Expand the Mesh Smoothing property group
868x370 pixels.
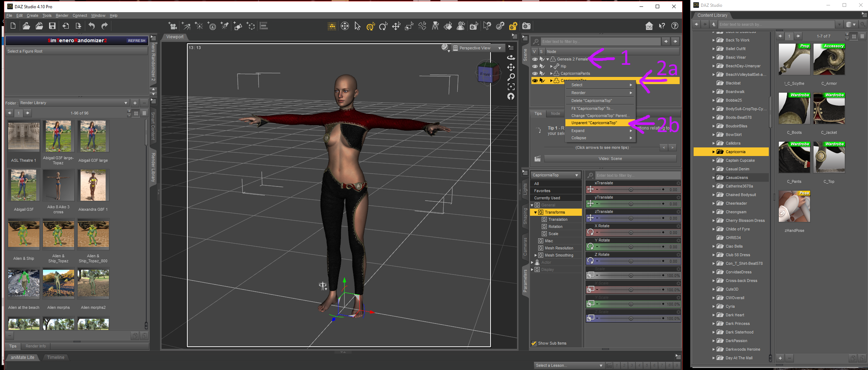536,255
